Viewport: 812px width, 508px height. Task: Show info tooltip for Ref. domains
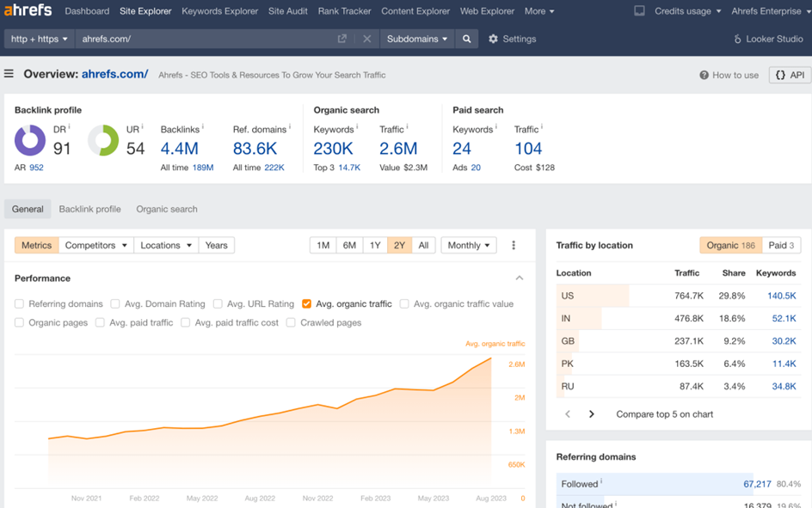point(290,125)
